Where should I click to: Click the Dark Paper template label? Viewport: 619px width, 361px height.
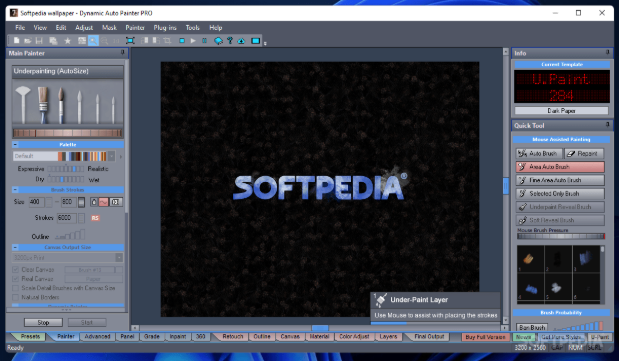(561, 111)
